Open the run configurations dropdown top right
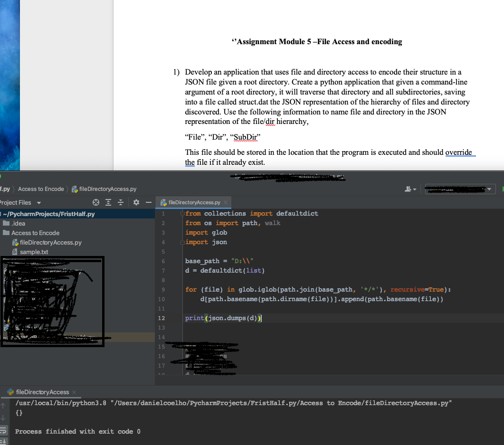This screenshot has width=504, height=445. point(459,189)
